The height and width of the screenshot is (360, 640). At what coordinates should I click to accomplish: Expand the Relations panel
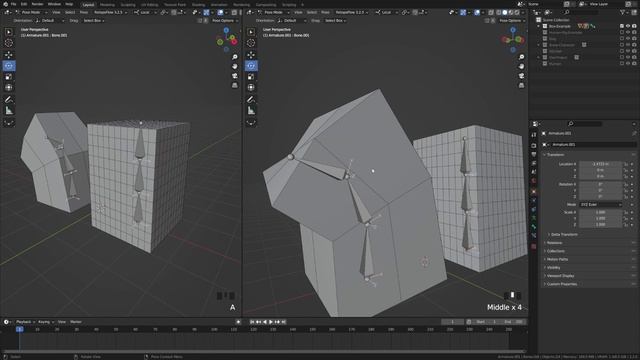tap(554, 243)
